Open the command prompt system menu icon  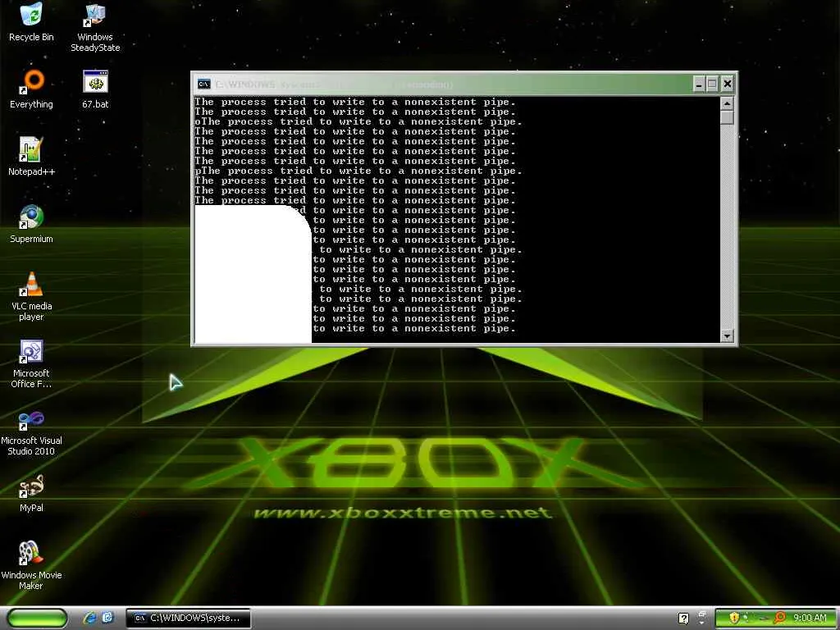[x=204, y=84]
